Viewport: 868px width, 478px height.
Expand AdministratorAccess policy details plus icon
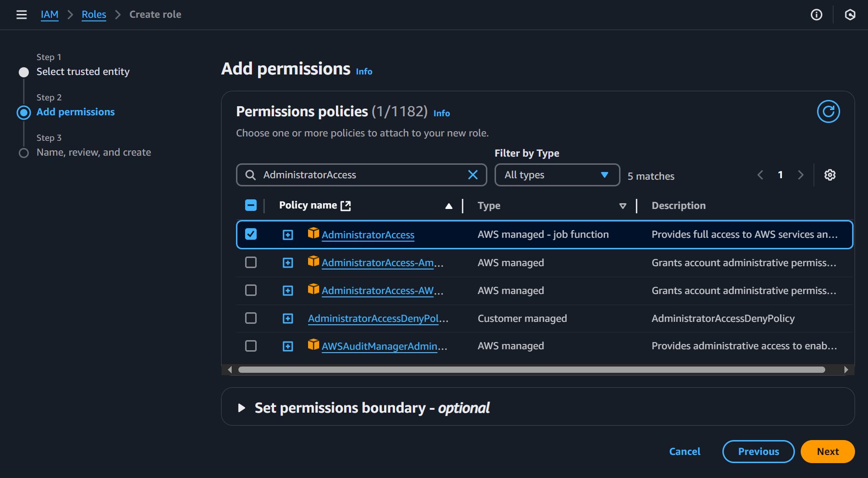[x=288, y=234]
